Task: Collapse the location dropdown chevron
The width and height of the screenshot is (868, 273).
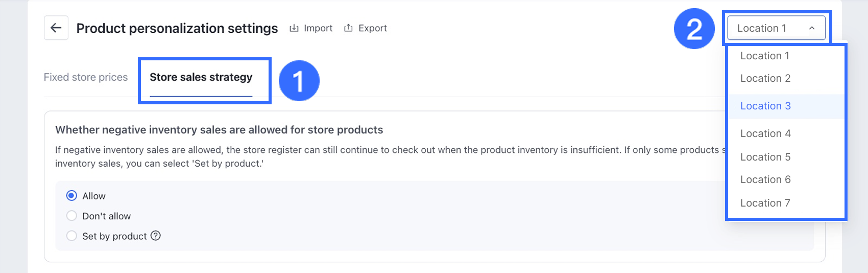Action: click(812, 28)
